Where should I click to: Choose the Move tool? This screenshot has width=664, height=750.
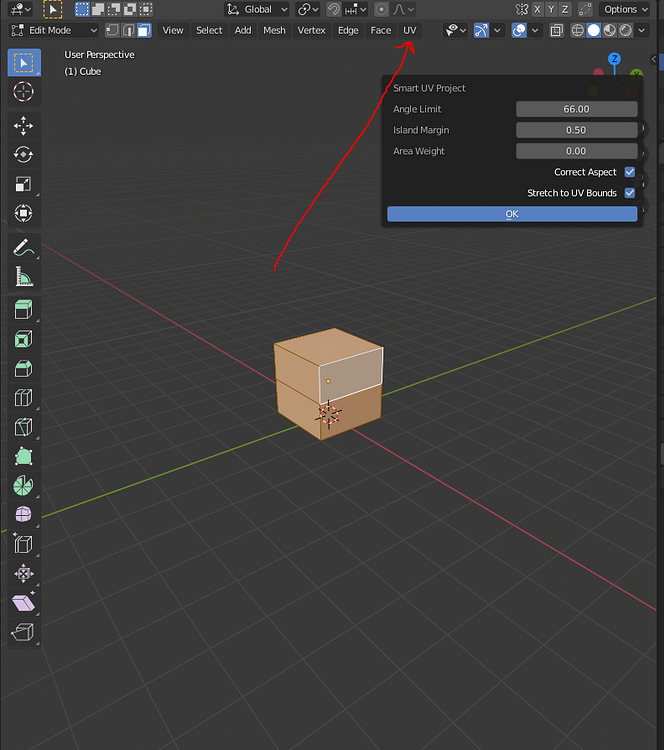click(24, 126)
